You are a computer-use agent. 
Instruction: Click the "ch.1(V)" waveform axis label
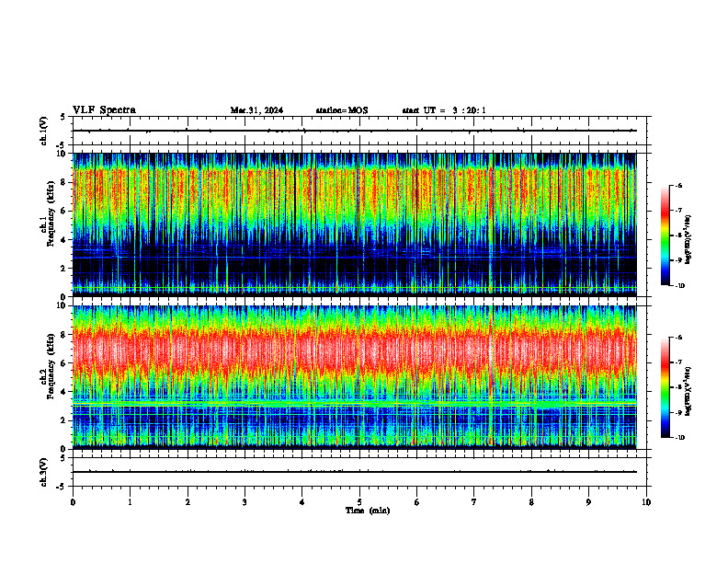tap(43, 131)
